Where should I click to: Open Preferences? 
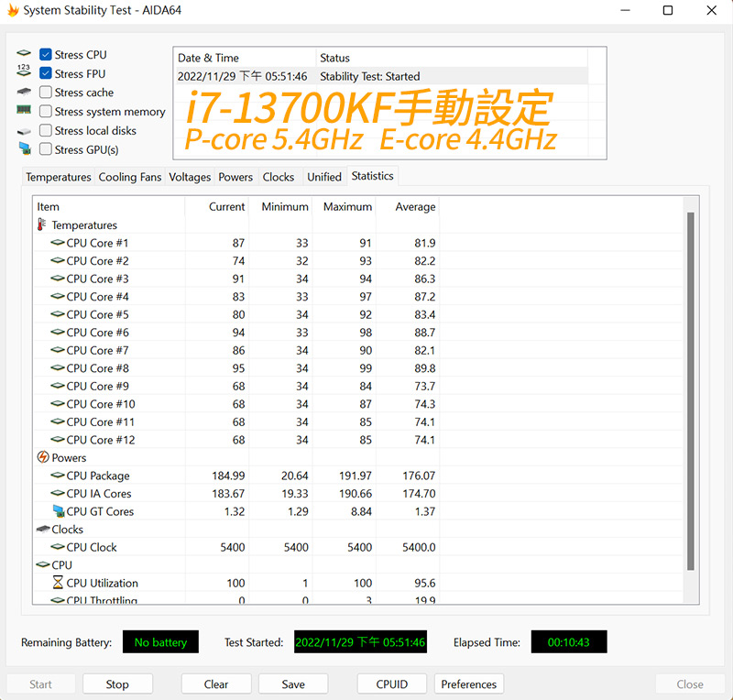[469, 684]
